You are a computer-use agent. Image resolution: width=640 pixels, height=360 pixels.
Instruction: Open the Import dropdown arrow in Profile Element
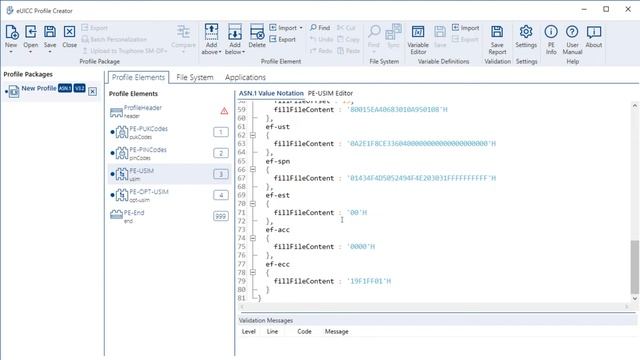(301, 28)
